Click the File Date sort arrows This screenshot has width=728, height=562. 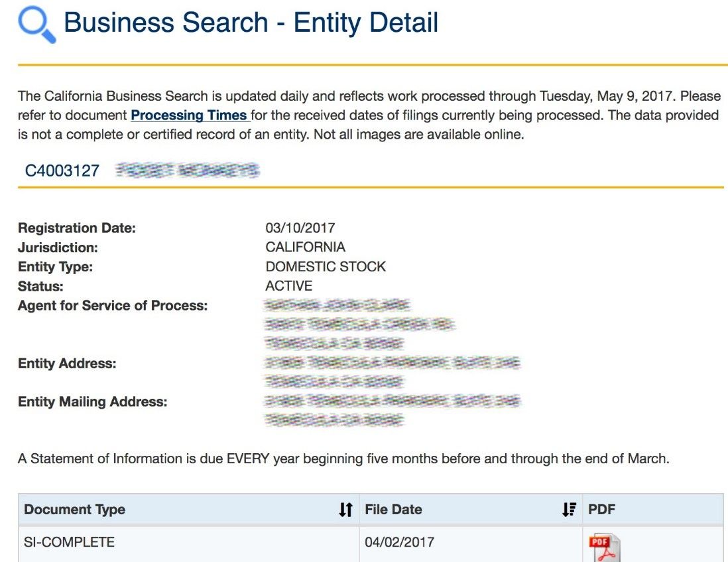(x=569, y=510)
